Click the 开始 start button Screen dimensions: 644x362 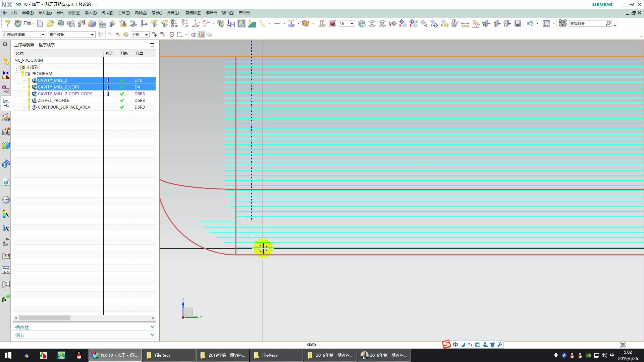coord(25,23)
